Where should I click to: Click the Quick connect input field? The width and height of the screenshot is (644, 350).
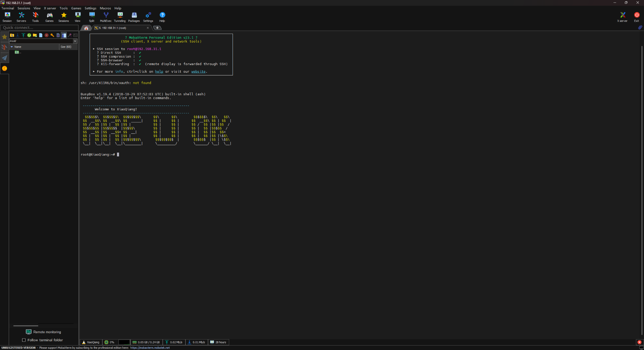point(39,27)
